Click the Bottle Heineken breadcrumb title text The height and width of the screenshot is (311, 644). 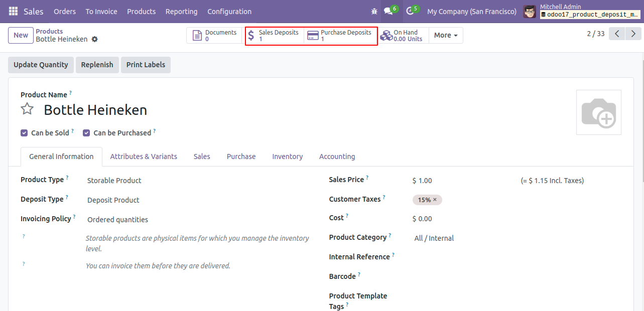(x=61, y=39)
